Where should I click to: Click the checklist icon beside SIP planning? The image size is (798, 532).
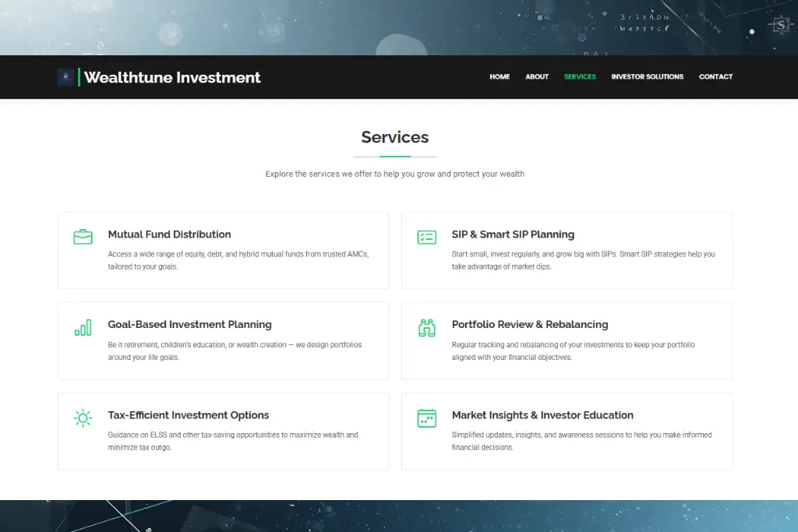point(426,237)
